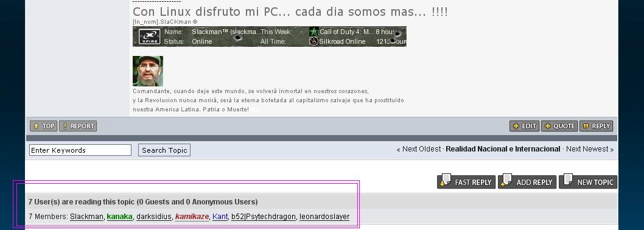644x230 pixels.
Task: Open member b52|Psytechdragon profile link
Action: tap(264, 217)
